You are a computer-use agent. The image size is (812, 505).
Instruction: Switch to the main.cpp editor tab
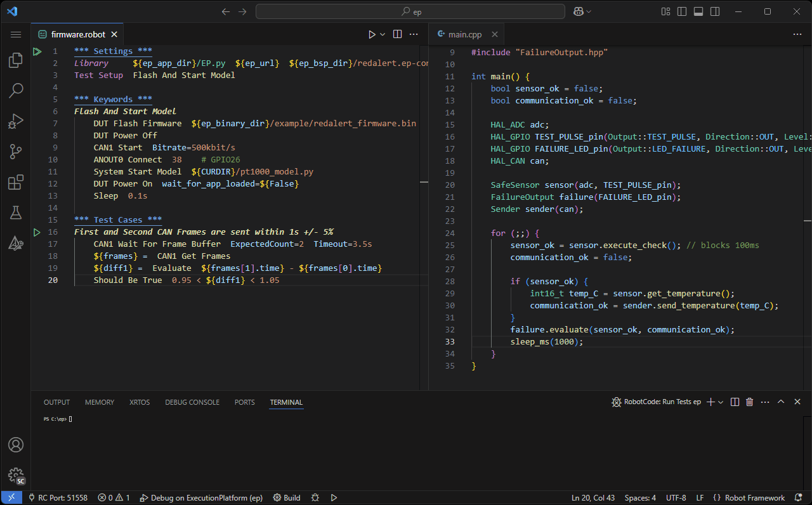coord(464,34)
